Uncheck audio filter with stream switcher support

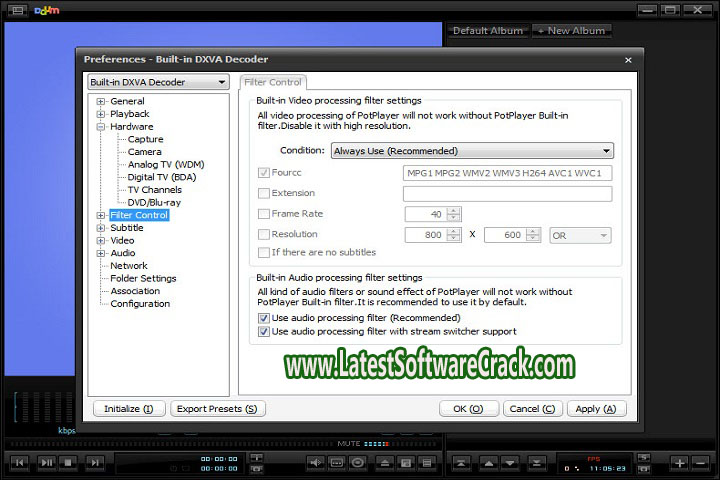coord(264,331)
